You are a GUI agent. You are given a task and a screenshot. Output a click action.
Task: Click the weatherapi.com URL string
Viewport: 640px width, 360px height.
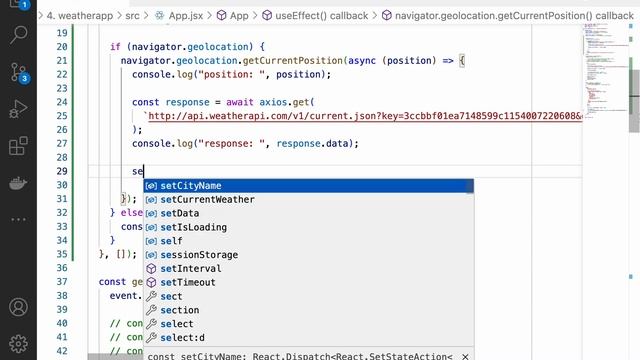pos(365,116)
